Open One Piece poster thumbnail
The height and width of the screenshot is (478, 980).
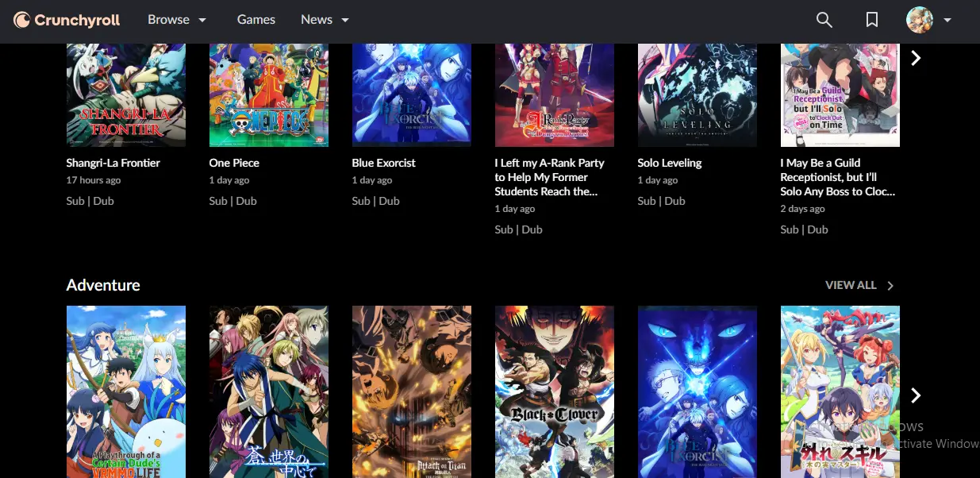(x=269, y=94)
